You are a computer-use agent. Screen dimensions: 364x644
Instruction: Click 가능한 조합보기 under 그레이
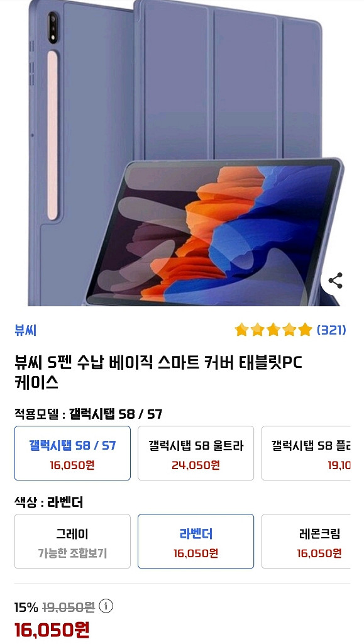(73, 553)
